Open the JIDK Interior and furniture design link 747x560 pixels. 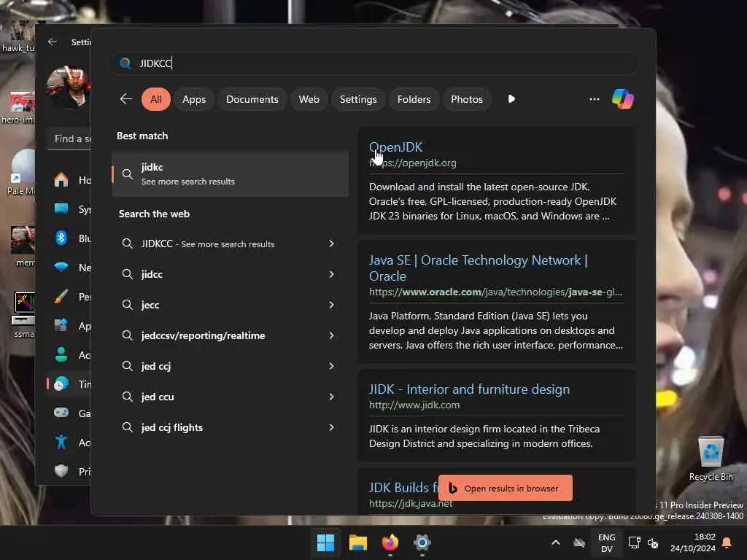tap(469, 389)
